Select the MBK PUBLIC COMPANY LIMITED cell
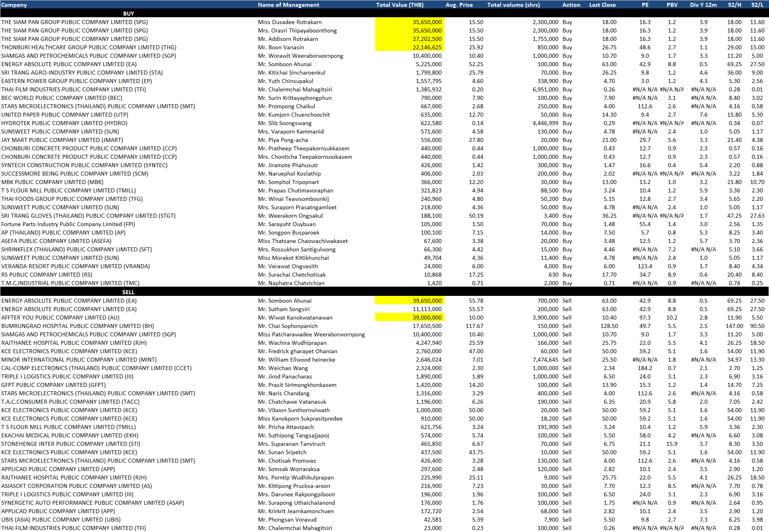This screenshot has height=532, width=769. tap(52, 182)
